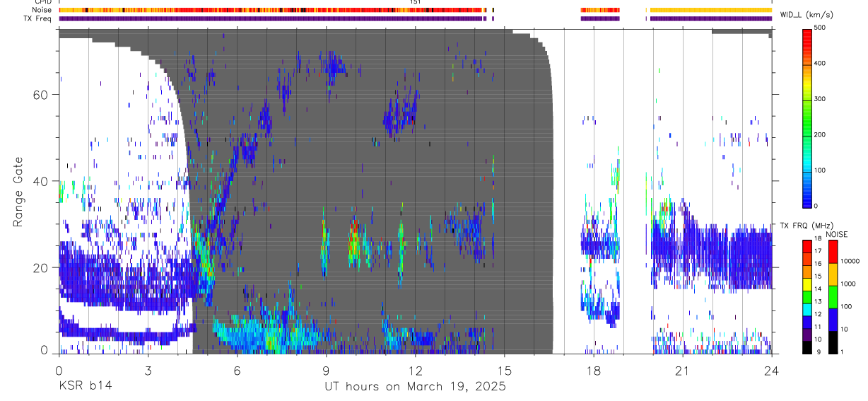Click the TX Freq row label at top left
Viewport: 868px width, 401px height.
37,18
